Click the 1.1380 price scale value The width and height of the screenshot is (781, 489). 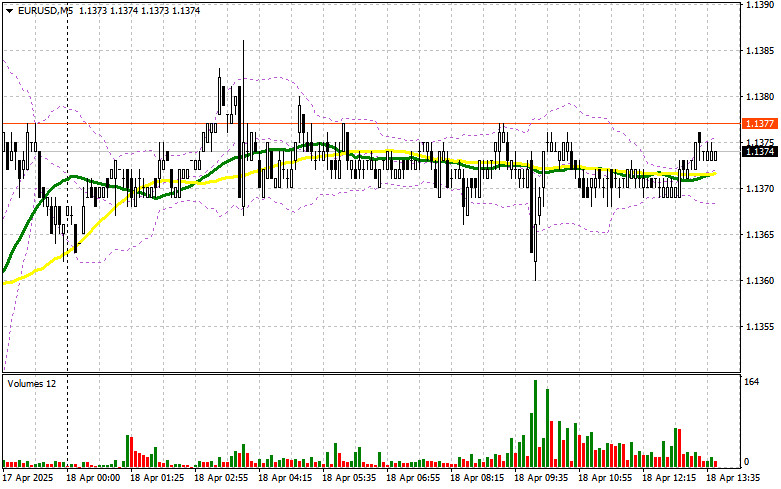(759, 97)
